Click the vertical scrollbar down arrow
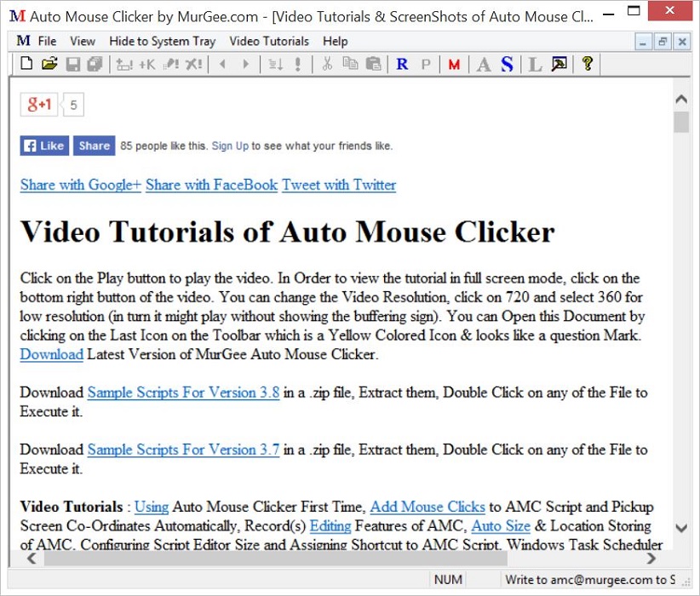Viewport: 700px width, 596px height. click(x=681, y=528)
